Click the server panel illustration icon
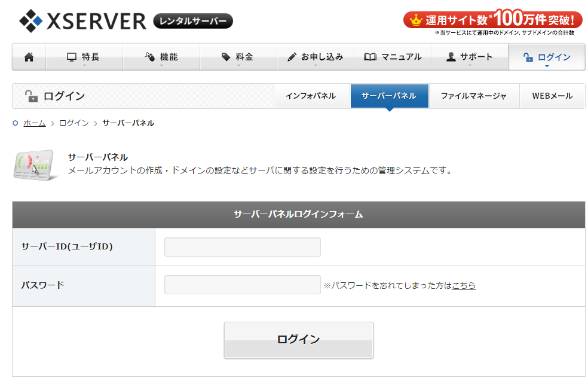The image size is (588, 384). tap(34, 165)
